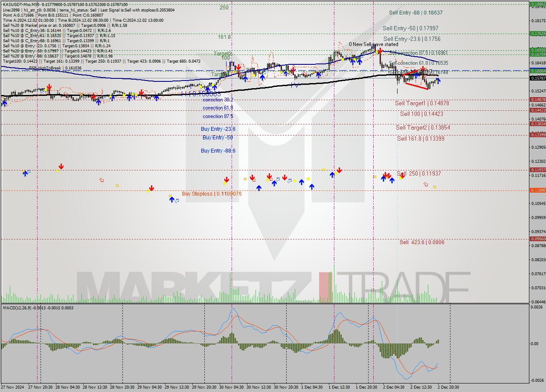Image resolution: width=546 pixels, height=392 pixels.
Task: Click the 'Sell Entry -88 | 0.18637' label
Action: click(415, 13)
